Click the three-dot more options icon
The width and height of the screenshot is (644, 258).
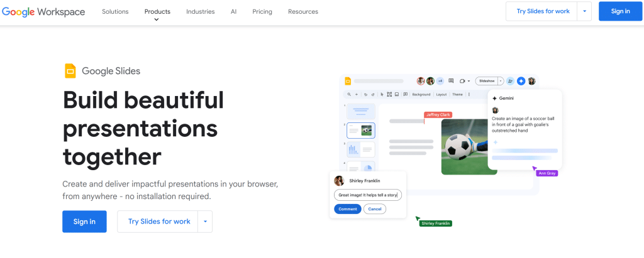469,94
